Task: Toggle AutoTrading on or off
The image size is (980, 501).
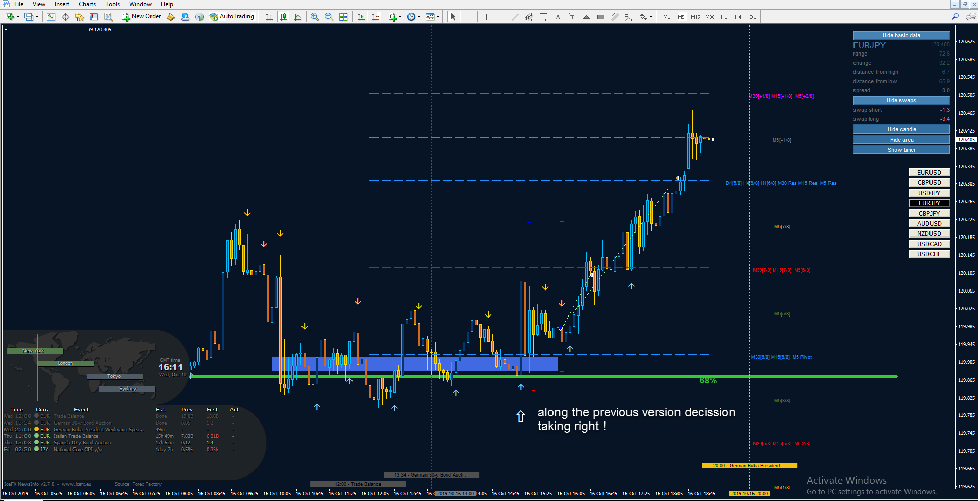Action: 232,17
